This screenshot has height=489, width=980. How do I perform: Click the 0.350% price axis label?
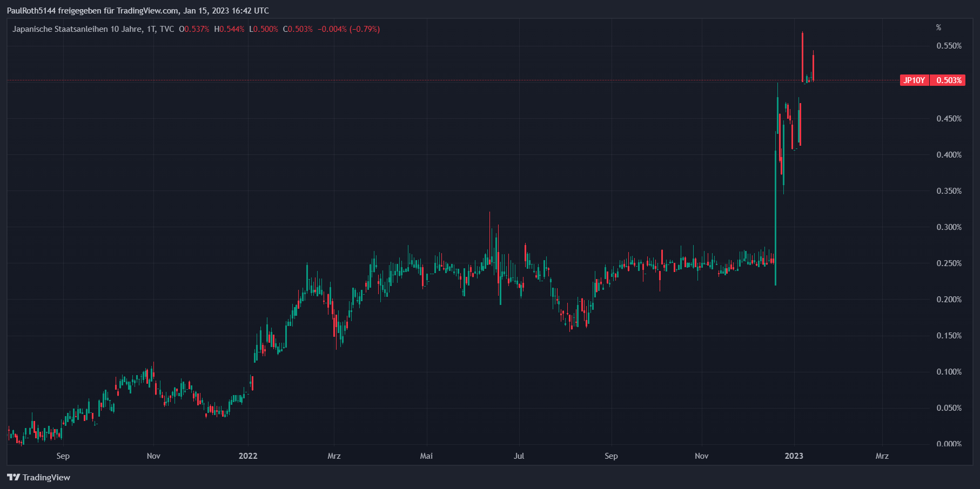click(x=949, y=191)
